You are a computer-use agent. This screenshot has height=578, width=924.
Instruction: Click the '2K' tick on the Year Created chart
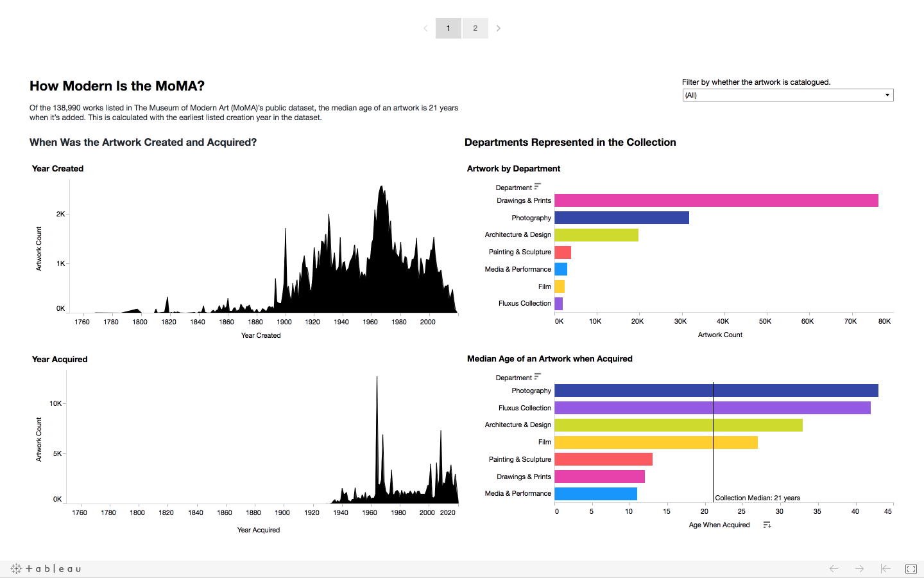(60, 214)
